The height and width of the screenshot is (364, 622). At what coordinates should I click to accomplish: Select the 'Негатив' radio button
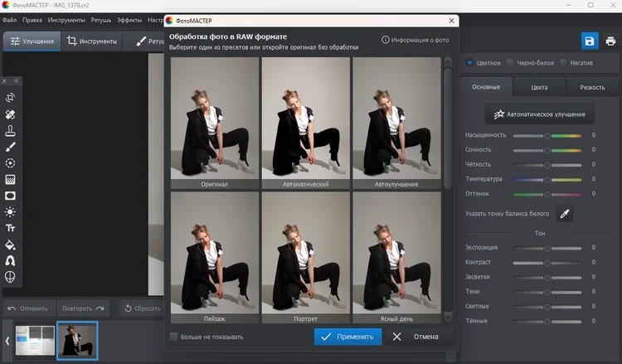click(x=566, y=62)
